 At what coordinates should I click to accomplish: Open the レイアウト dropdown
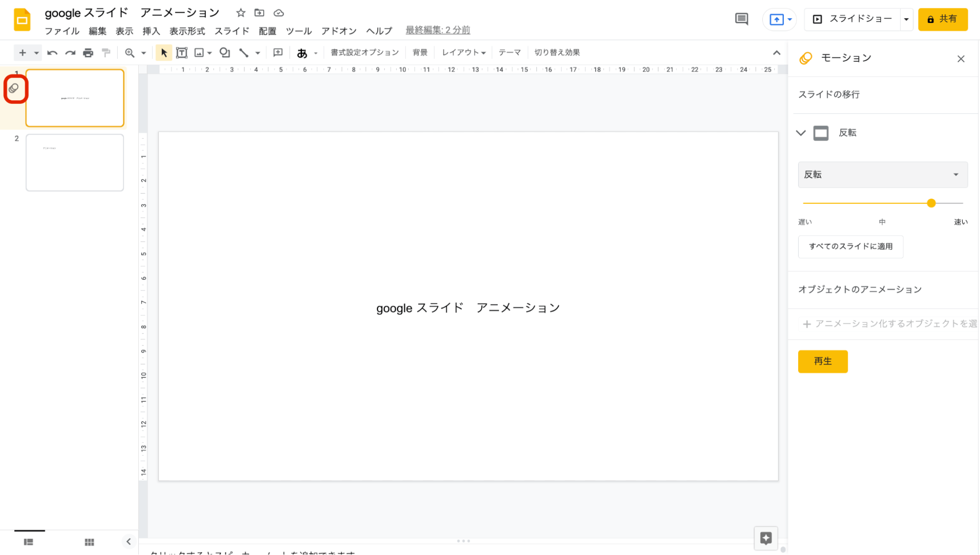(x=463, y=52)
